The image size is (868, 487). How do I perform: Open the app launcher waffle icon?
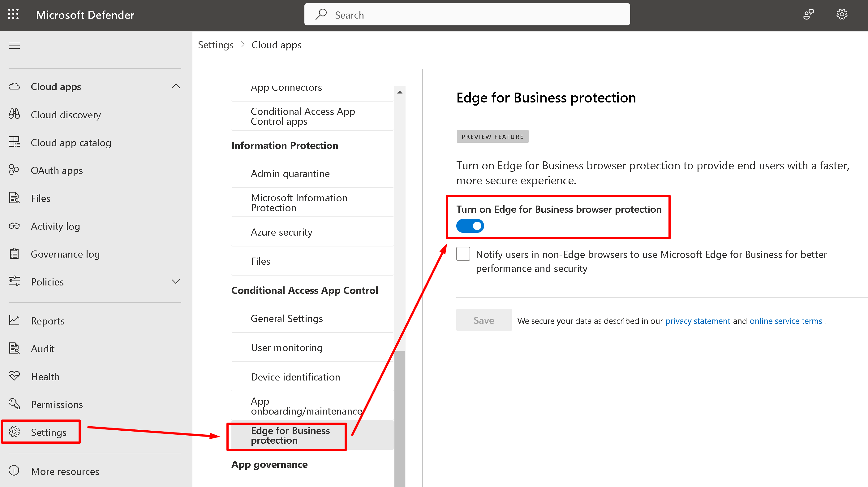click(14, 15)
